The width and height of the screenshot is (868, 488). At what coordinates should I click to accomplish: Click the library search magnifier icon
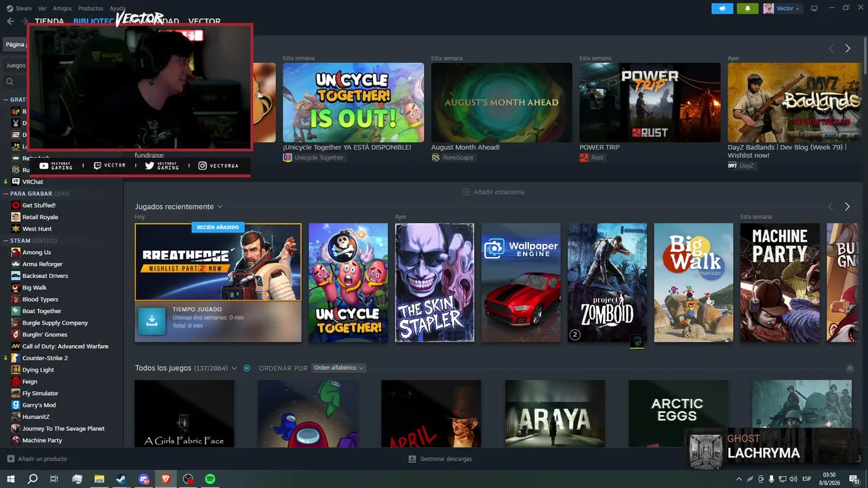10,82
